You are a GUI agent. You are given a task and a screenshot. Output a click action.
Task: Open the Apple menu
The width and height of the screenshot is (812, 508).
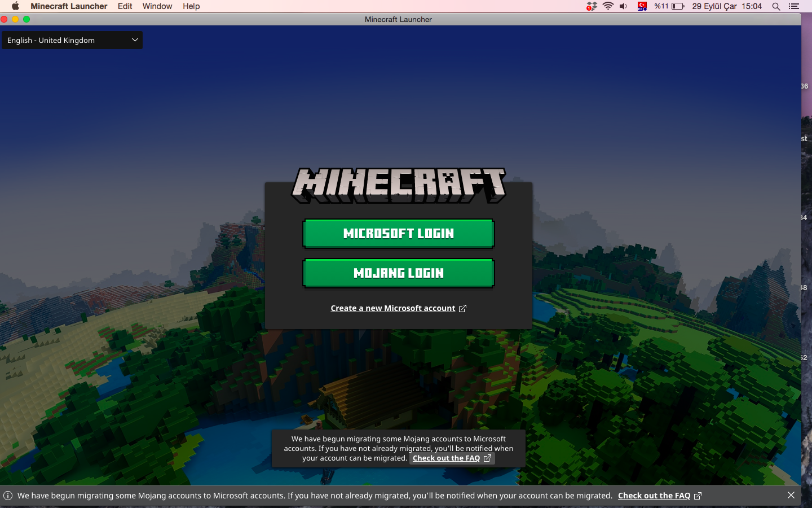15,6
